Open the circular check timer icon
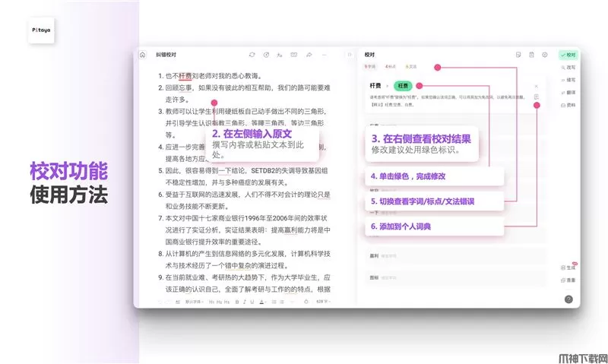Screen dimensions: 608x364 pyautogui.click(x=266, y=55)
